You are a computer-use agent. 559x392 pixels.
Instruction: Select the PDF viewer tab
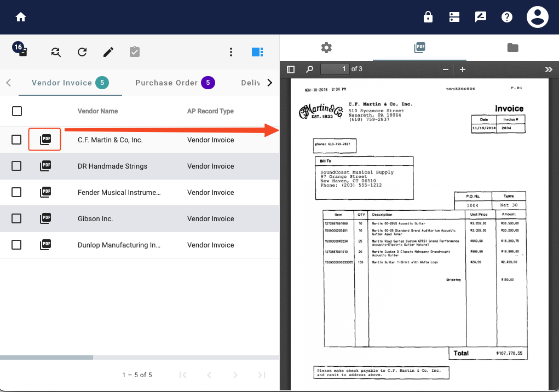pyautogui.click(x=419, y=48)
